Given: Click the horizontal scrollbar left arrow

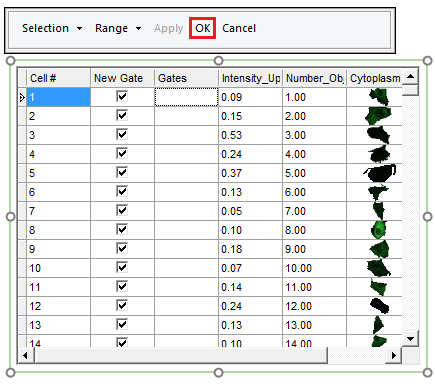Looking at the screenshot, I should pos(26,355).
